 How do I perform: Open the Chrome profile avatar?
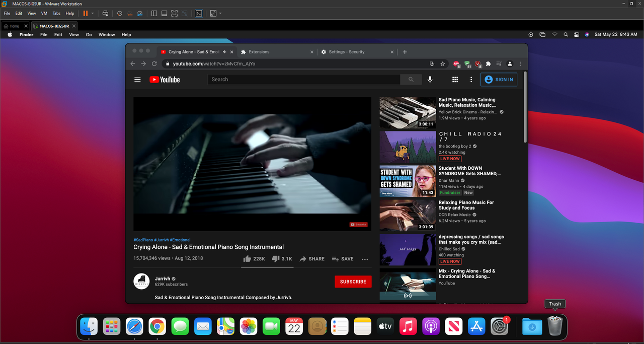[x=510, y=64]
